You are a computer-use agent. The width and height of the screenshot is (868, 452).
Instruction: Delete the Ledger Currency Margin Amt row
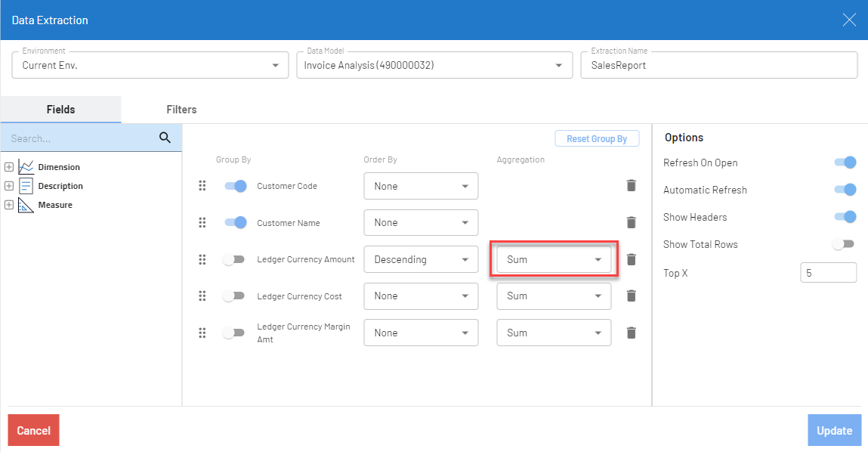point(631,333)
